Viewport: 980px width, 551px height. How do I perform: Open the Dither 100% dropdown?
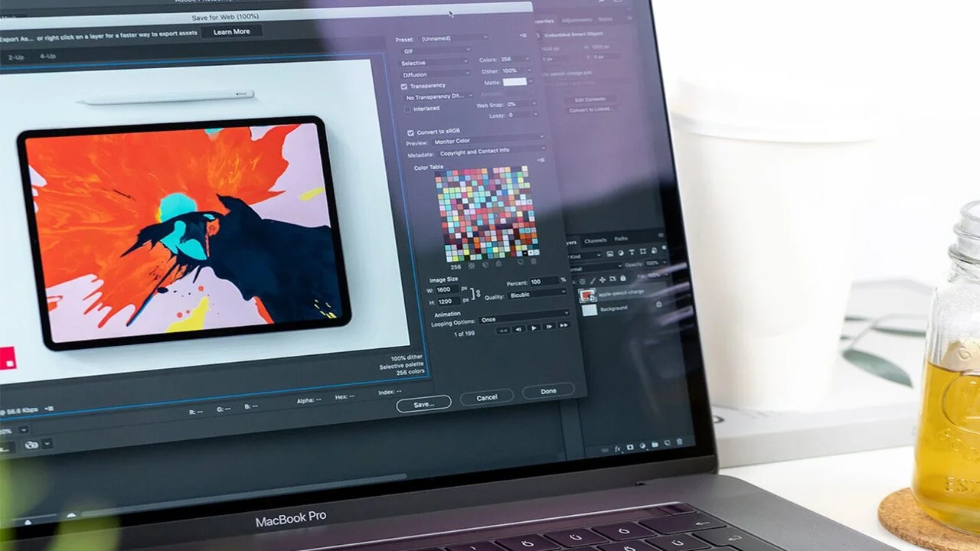(x=518, y=70)
